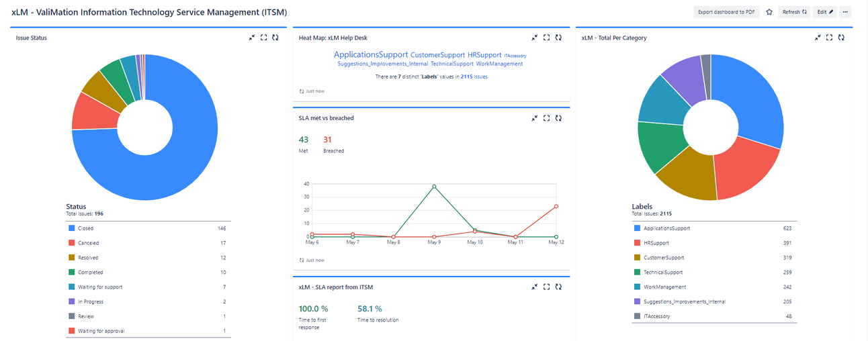
Task: Maximize the Issue Status gadget
Action: [263, 38]
